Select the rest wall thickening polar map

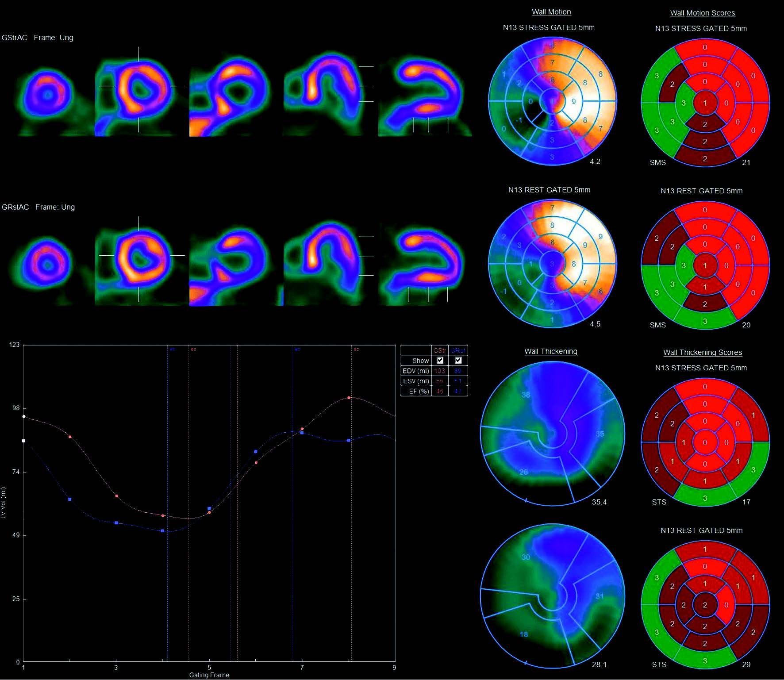click(552, 596)
